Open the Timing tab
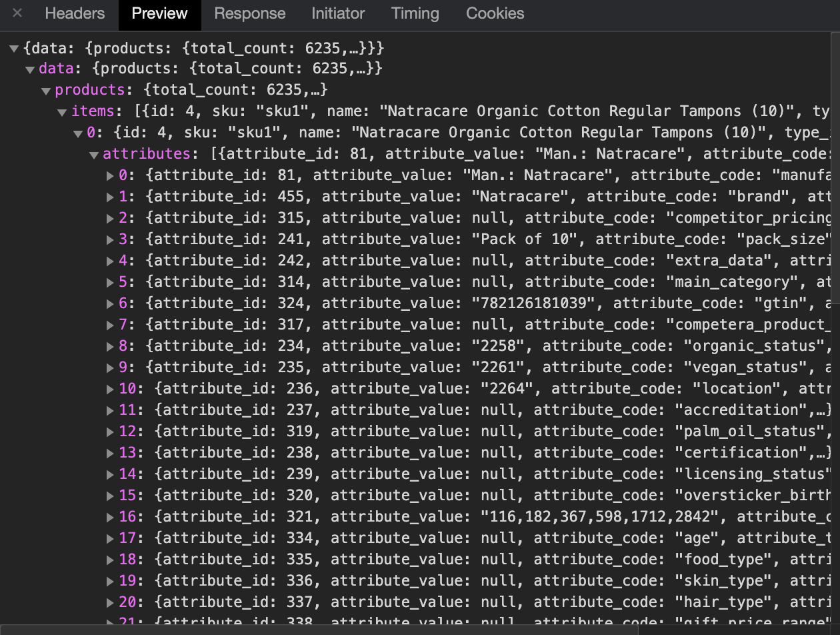The image size is (840, 635). tap(415, 13)
